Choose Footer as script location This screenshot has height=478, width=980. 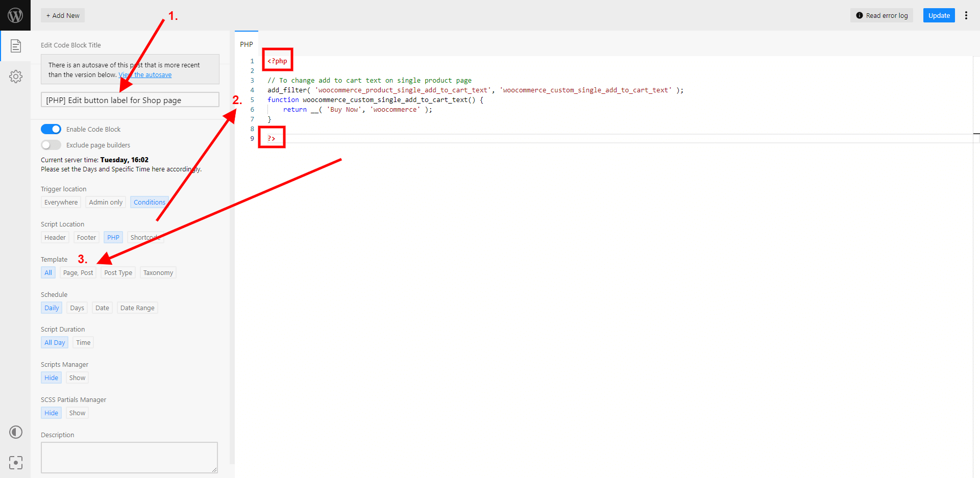click(x=86, y=238)
